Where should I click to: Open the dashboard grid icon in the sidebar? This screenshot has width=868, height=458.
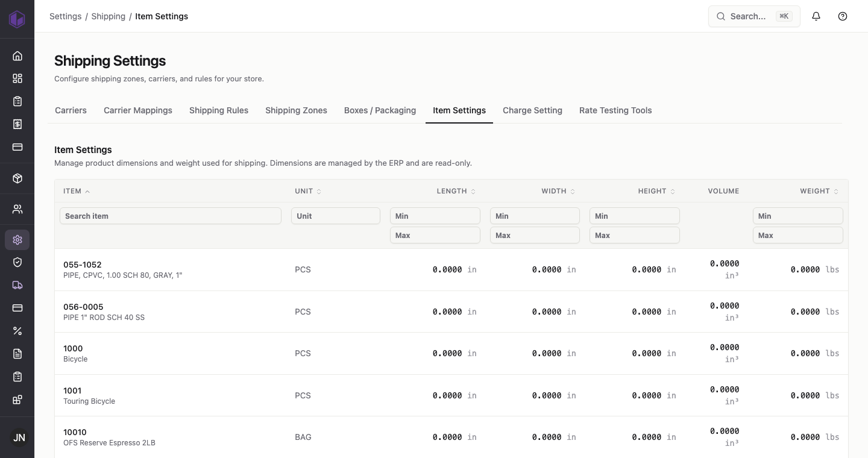click(x=17, y=78)
